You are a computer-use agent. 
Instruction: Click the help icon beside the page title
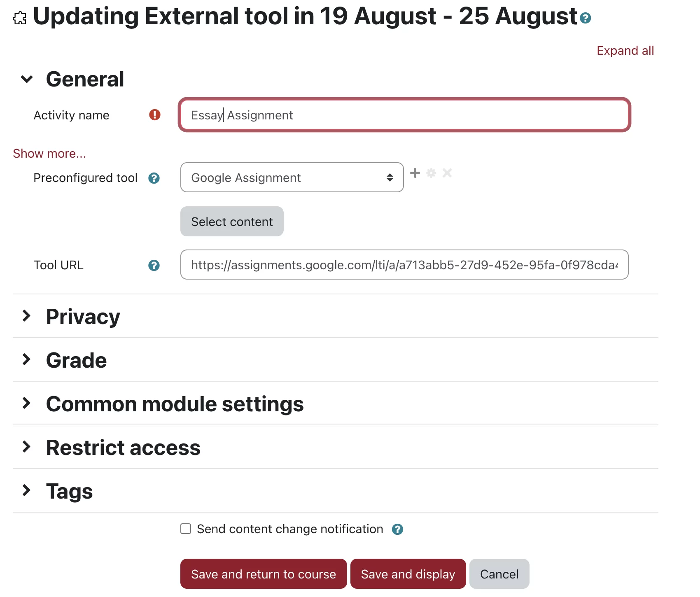585,18
